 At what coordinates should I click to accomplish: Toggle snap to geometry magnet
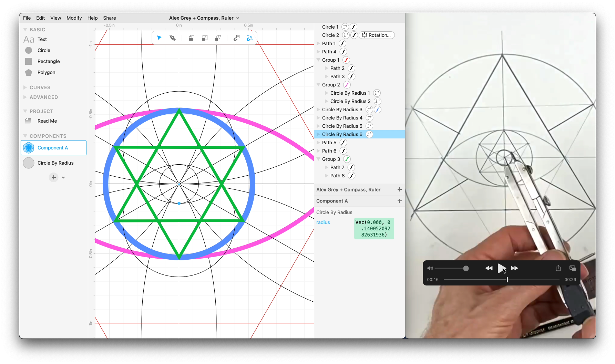point(249,38)
